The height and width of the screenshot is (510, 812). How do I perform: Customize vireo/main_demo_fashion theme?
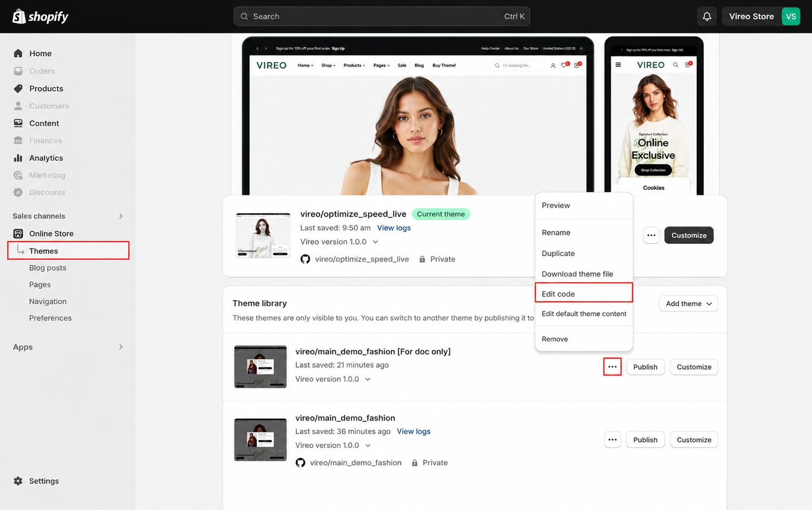[x=694, y=440]
